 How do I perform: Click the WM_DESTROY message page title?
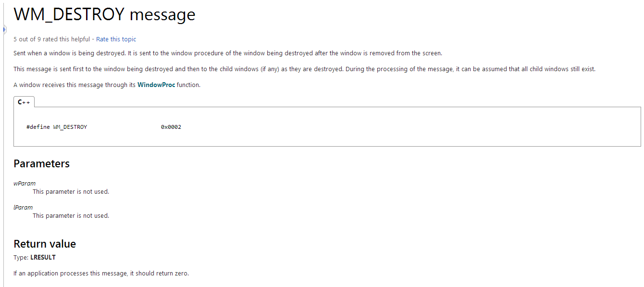click(104, 14)
